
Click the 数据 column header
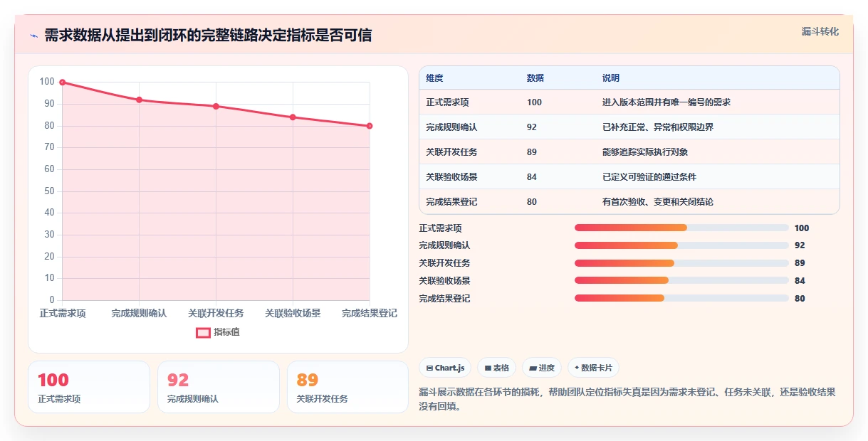535,78
